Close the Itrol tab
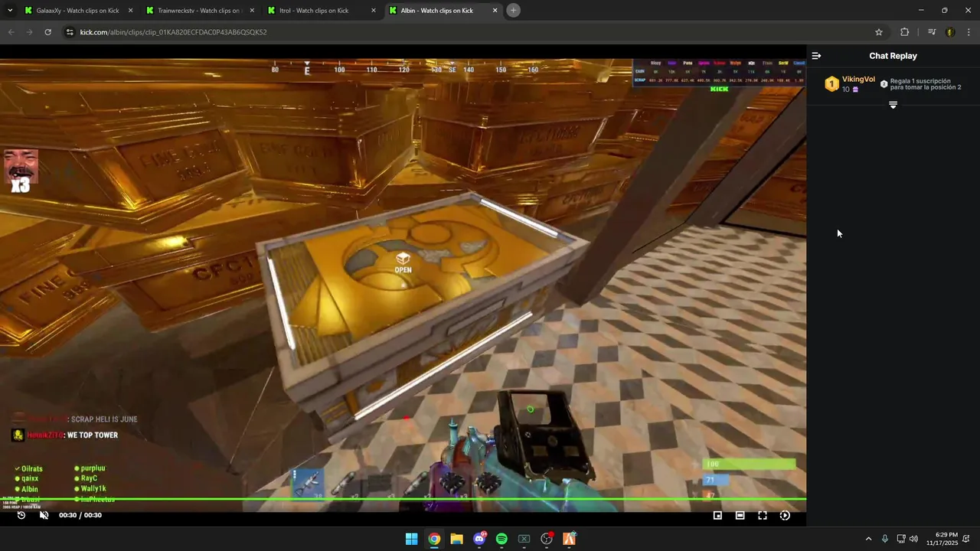Image resolution: width=980 pixels, height=551 pixels. tap(374, 11)
